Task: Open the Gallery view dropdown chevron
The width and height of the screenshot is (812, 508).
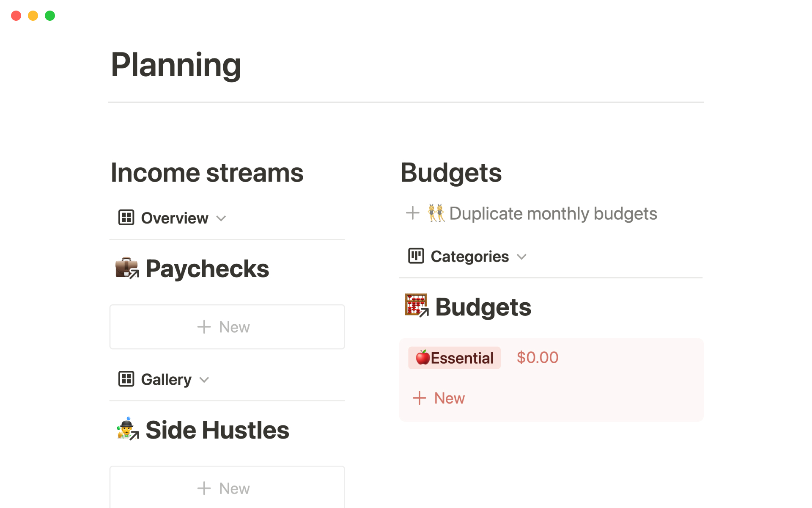Action: 204,380
